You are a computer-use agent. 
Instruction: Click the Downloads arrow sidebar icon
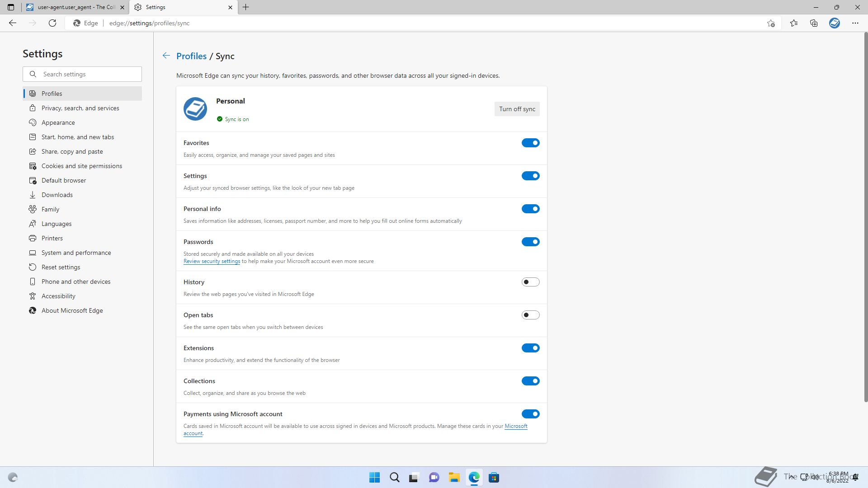33,195
